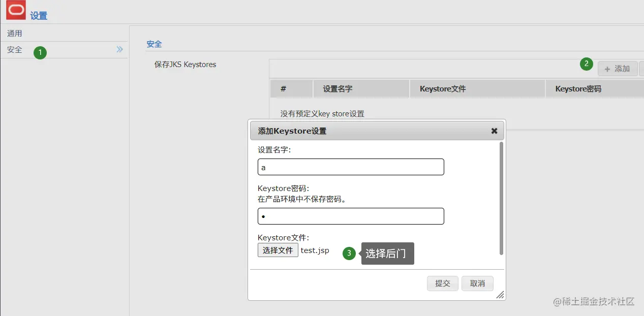The width and height of the screenshot is (644, 316).
Task: Close the 添加Keystore设置 dialog
Action: [494, 131]
